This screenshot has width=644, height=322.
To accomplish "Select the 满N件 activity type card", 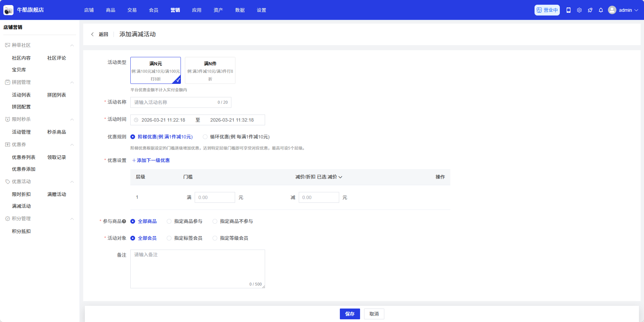I will 210,70.
